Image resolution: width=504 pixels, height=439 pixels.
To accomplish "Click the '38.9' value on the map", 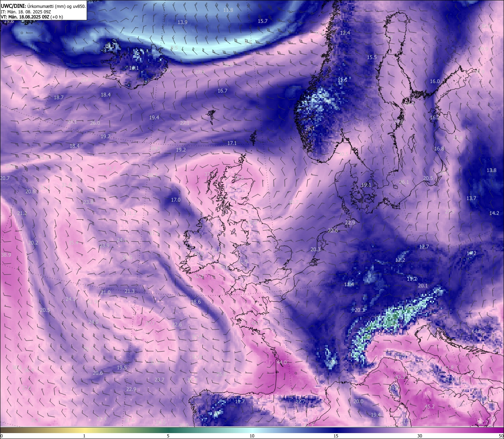I will pyautogui.click(x=6, y=255).
